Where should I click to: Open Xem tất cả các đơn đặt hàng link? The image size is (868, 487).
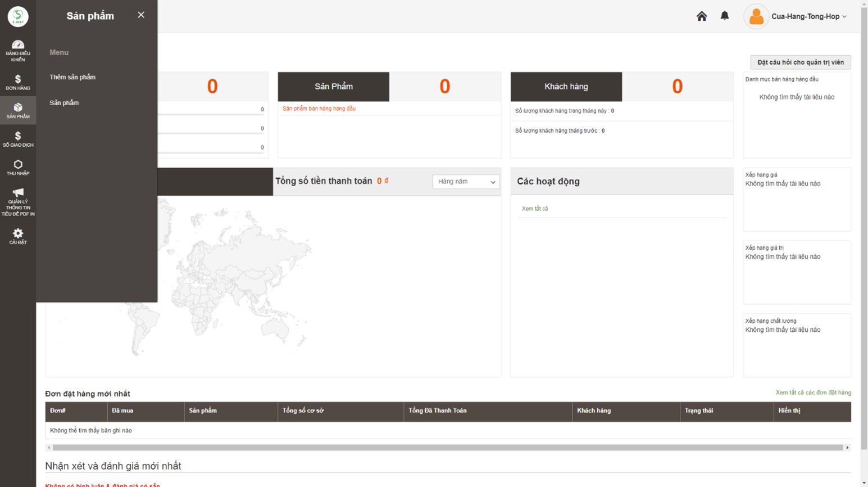(813, 393)
